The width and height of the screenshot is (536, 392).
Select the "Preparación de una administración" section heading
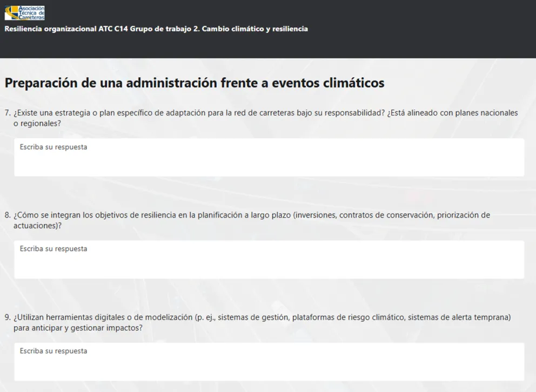(x=195, y=83)
